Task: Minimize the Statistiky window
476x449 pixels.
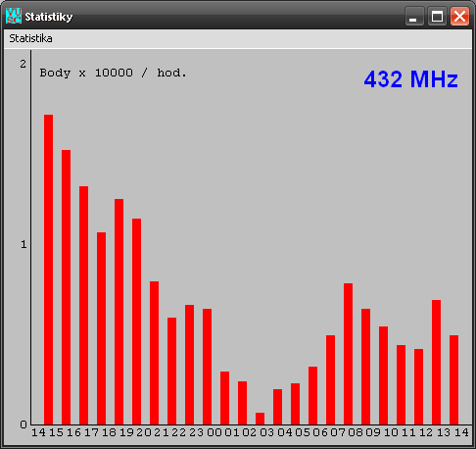Action: point(414,16)
